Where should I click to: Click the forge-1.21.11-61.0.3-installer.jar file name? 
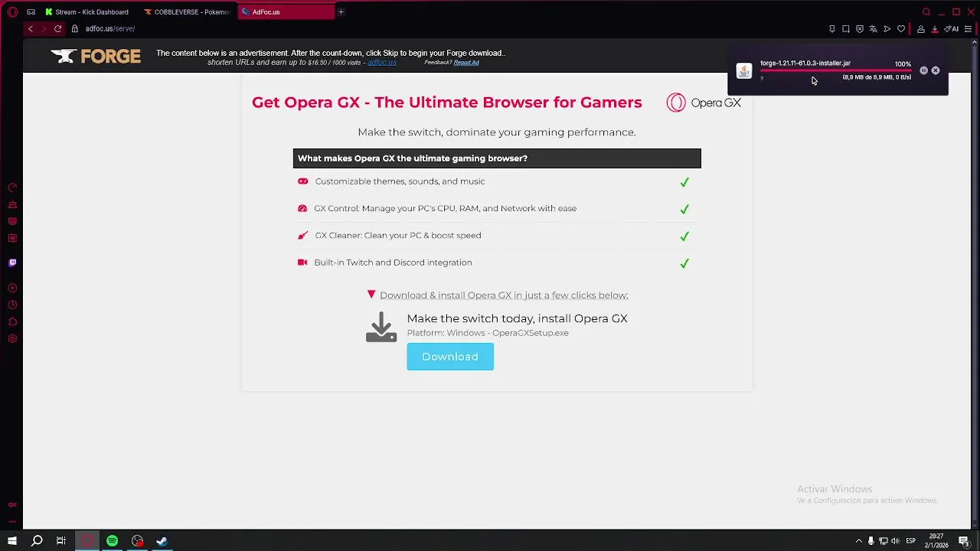(x=805, y=64)
